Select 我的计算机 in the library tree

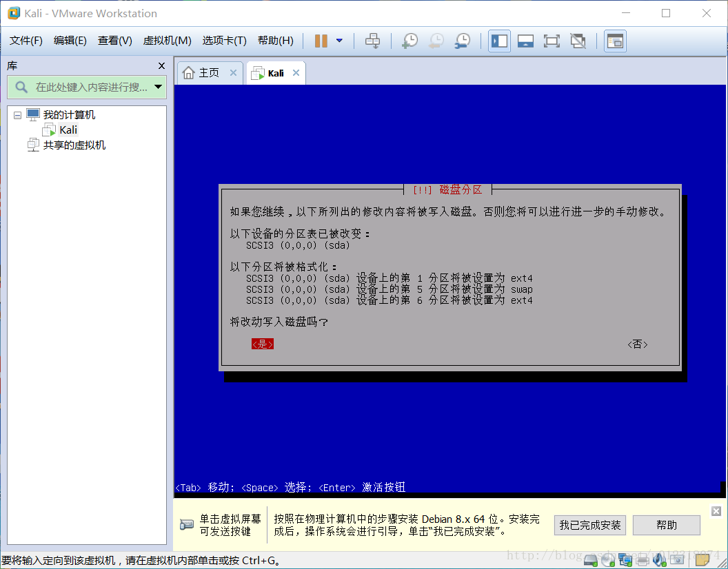point(69,114)
